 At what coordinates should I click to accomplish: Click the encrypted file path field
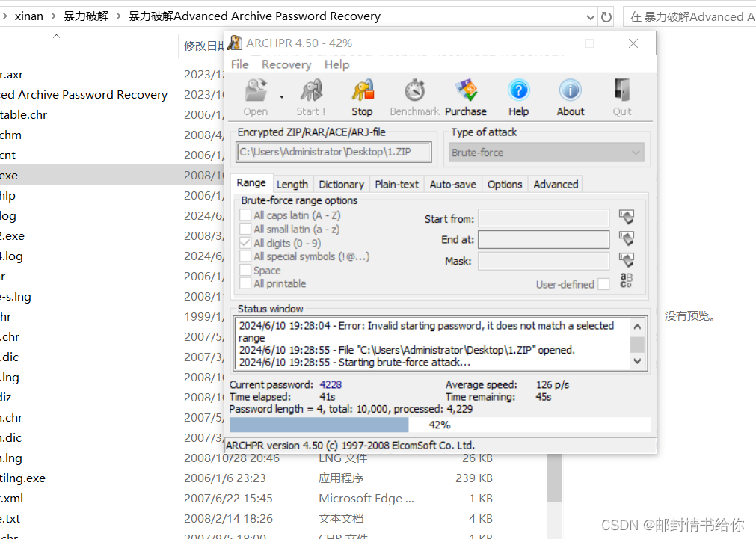(334, 152)
